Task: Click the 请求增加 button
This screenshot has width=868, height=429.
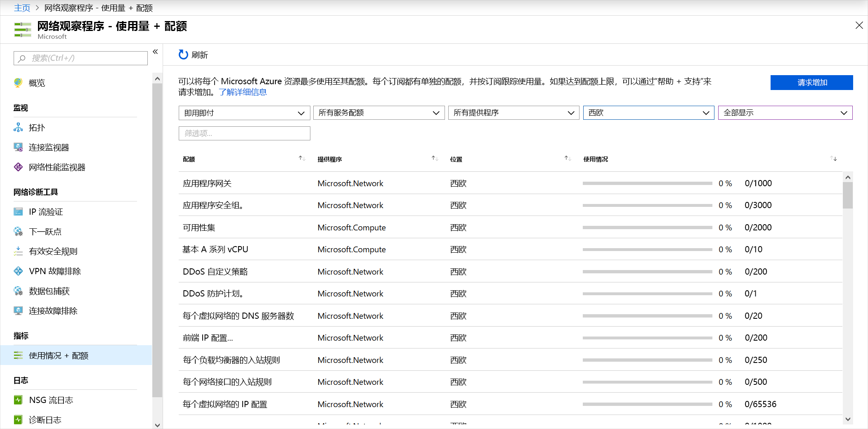Action: point(812,83)
